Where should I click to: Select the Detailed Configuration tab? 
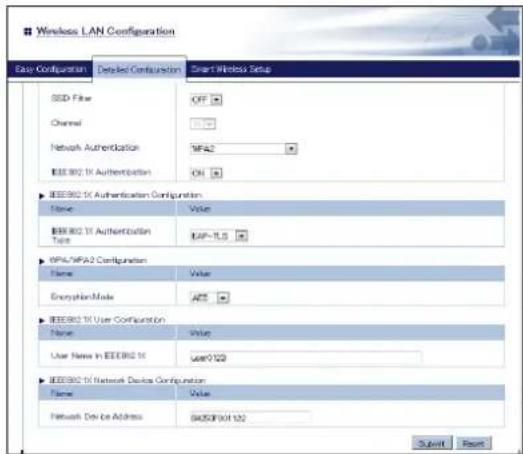point(139,69)
